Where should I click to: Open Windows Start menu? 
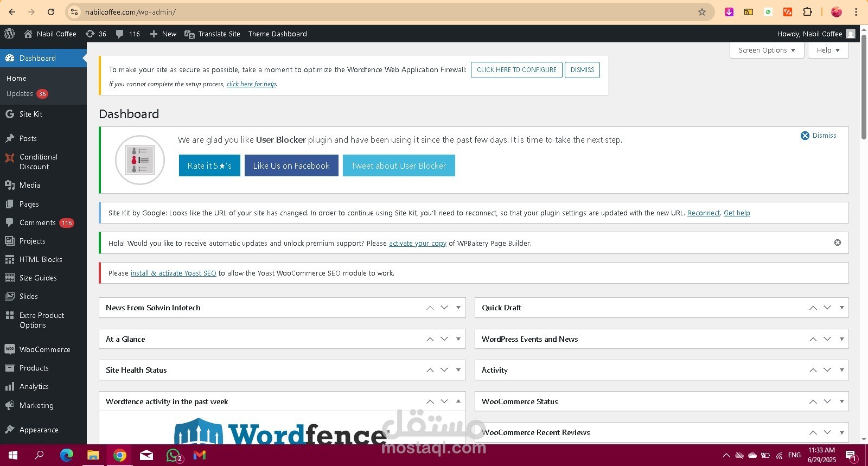[x=13, y=455]
